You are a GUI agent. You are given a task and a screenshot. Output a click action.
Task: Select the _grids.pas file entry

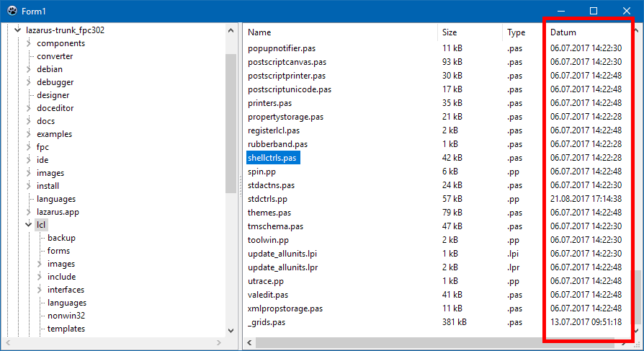tap(266, 322)
